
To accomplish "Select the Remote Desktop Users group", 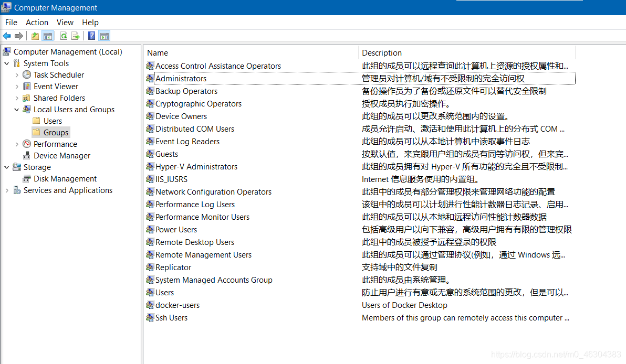I will pyautogui.click(x=195, y=242).
